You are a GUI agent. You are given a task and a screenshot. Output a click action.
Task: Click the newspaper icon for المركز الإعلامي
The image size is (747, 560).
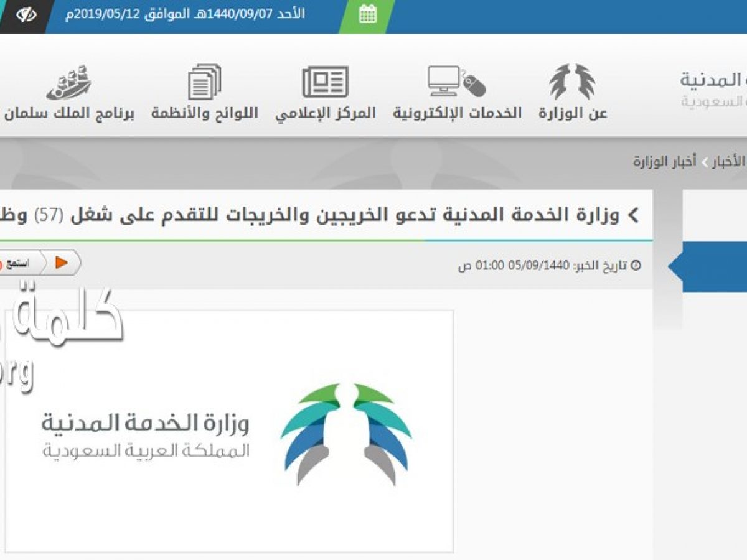pos(325,82)
